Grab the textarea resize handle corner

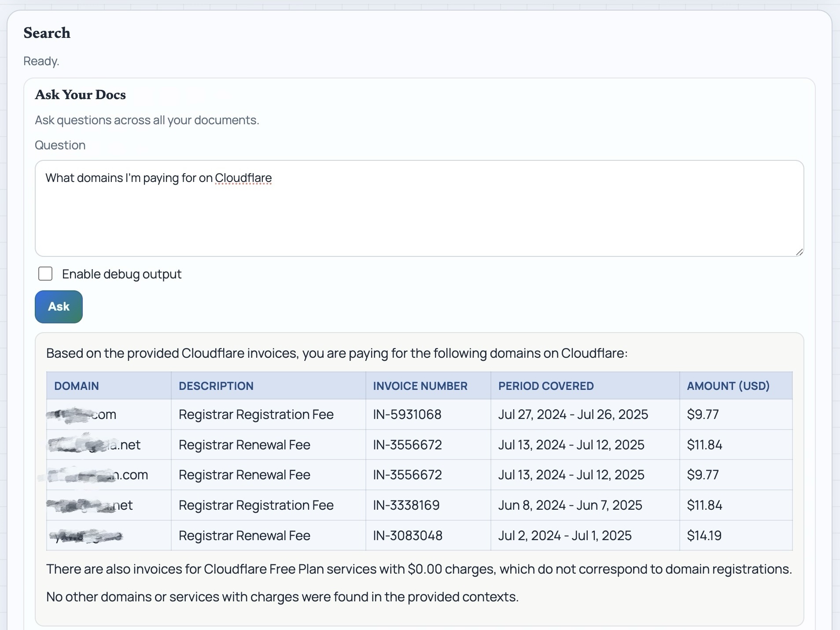tap(799, 252)
